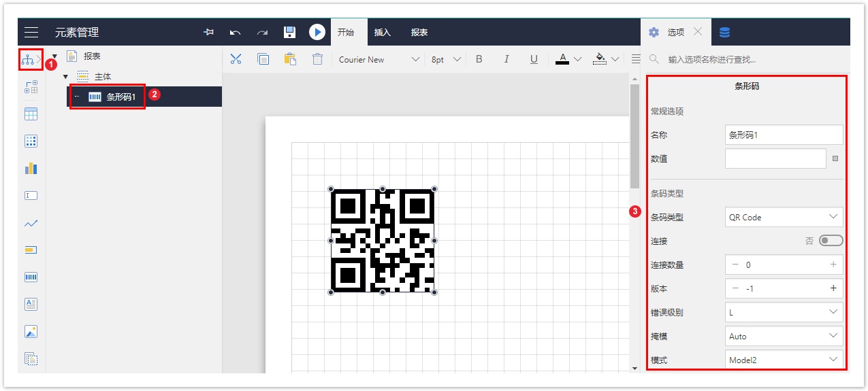The image size is (868, 391).
Task: Collapse the 报表 tree node
Action: pyautogui.click(x=54, y=56)
